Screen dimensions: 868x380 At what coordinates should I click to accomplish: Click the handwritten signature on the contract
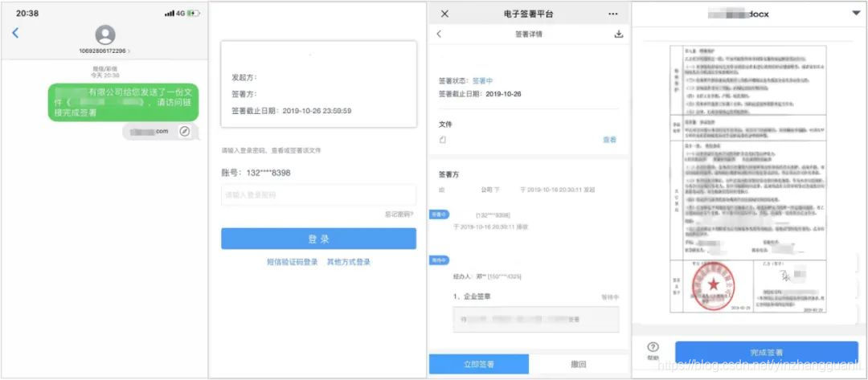(785, 276)
